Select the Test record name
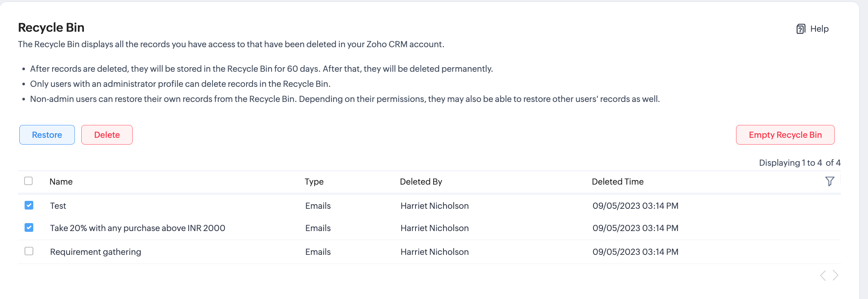Screen dimensions: 868x299 (x=58, y=206)
